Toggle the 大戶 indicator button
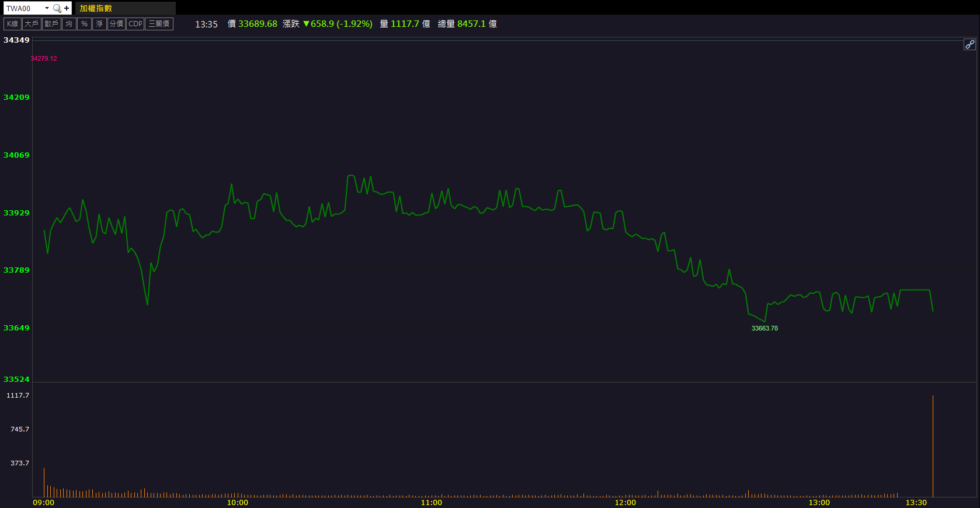980x508 pixels. (31, 24)
